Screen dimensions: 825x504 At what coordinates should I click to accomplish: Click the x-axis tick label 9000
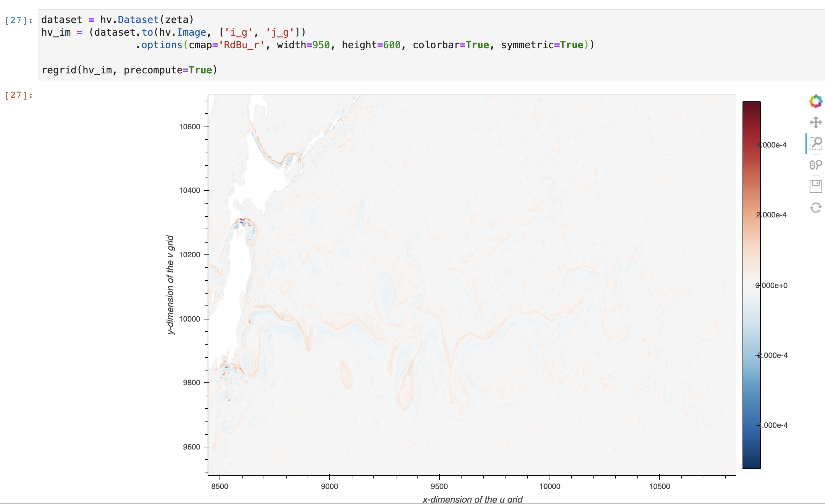[330, 487]
